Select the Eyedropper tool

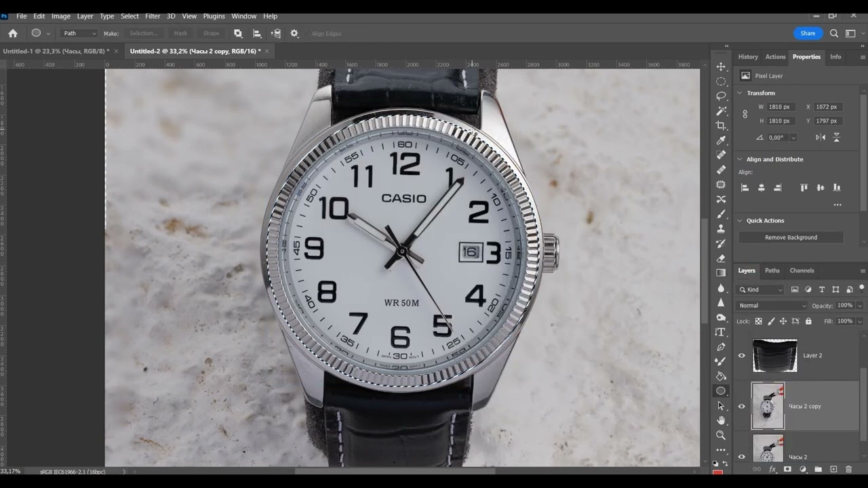pos(721,140)
